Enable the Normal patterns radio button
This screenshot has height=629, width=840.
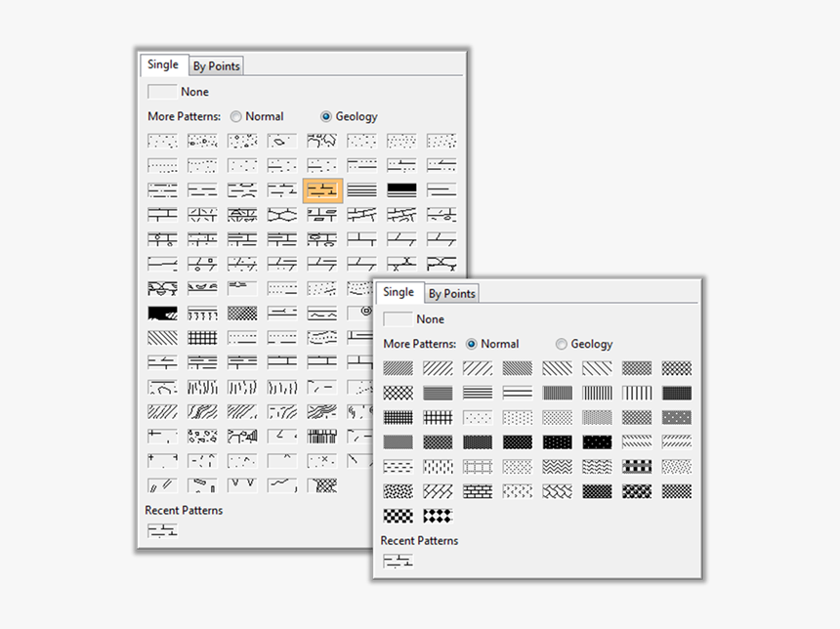[x=471, y=344]
